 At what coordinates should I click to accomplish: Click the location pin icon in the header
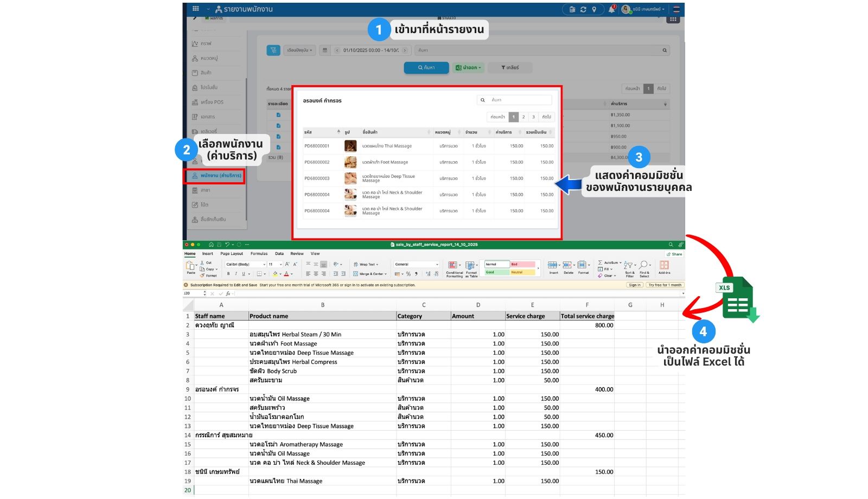(594, 9)
